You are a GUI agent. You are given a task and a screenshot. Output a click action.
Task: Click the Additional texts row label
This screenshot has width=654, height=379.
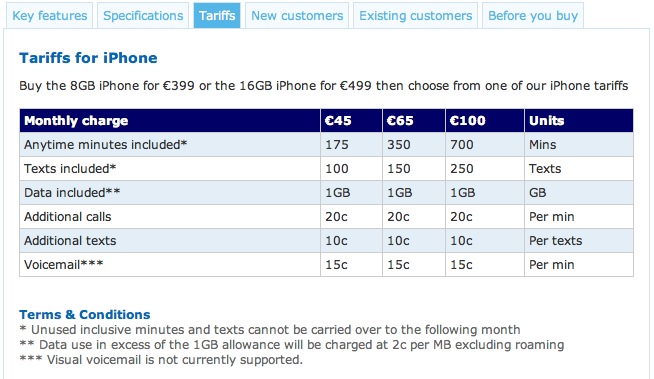(70, 241)
